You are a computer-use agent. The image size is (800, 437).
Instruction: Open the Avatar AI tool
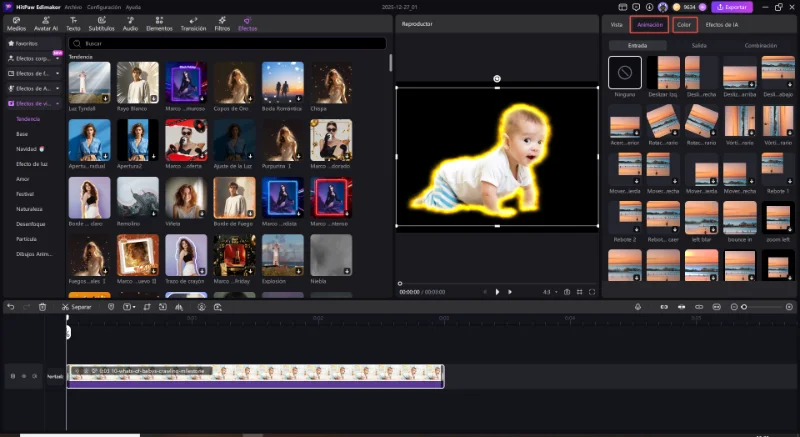[x=45, y=24]
